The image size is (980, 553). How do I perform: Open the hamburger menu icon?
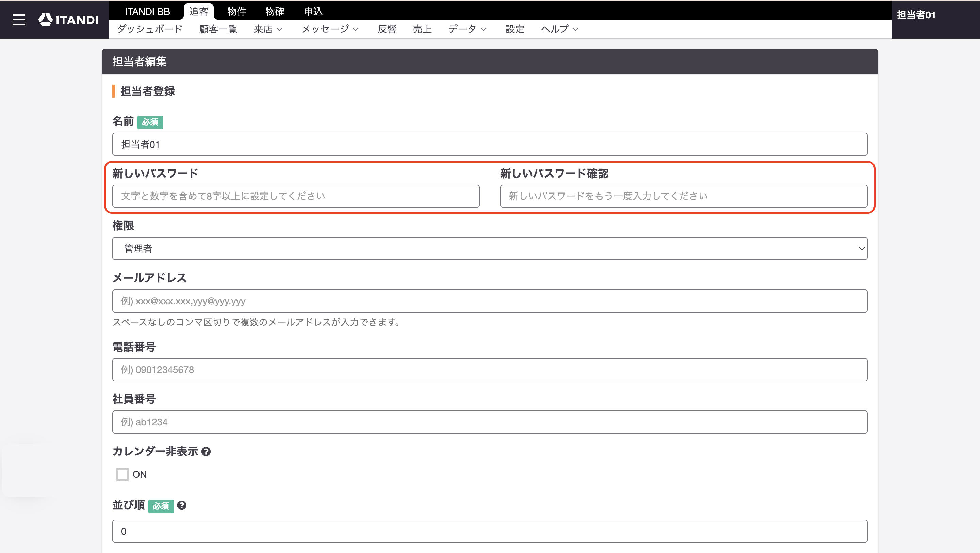coord(19,20)
